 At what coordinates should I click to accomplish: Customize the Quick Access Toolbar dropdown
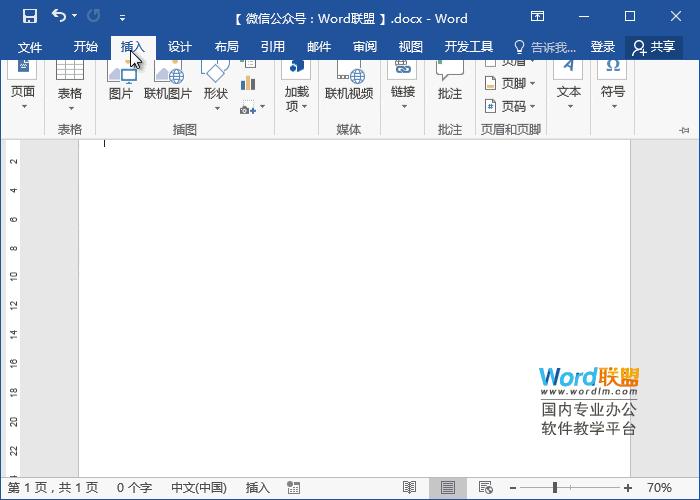coord(122,18)
